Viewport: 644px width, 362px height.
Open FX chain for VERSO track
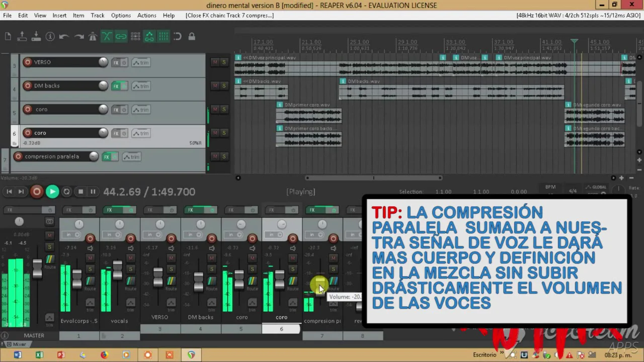[116, 62]
